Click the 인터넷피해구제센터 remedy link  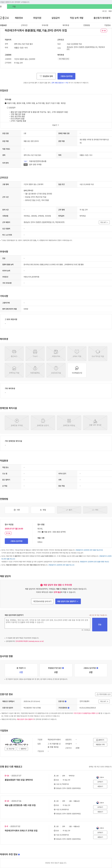pyautogui.click(x=29, y=641)
